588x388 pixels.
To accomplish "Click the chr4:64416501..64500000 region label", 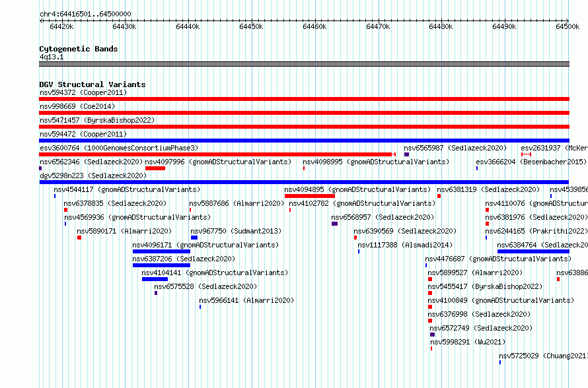I will [85, 15].
